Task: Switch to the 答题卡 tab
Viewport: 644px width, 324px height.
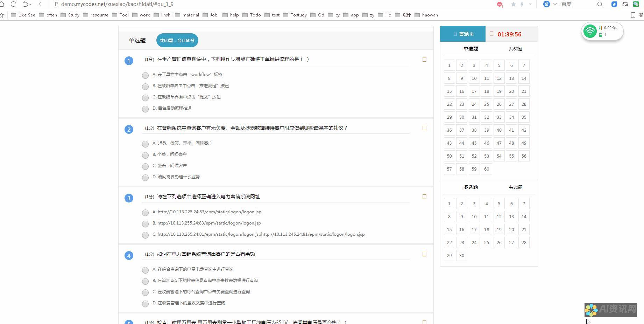Action: (463, 34)
